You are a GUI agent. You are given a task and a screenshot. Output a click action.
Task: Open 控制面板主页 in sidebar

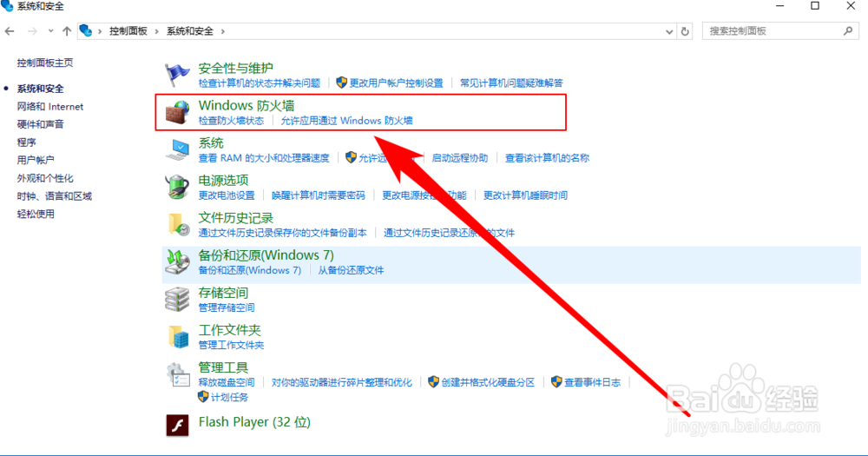[45, 63]
